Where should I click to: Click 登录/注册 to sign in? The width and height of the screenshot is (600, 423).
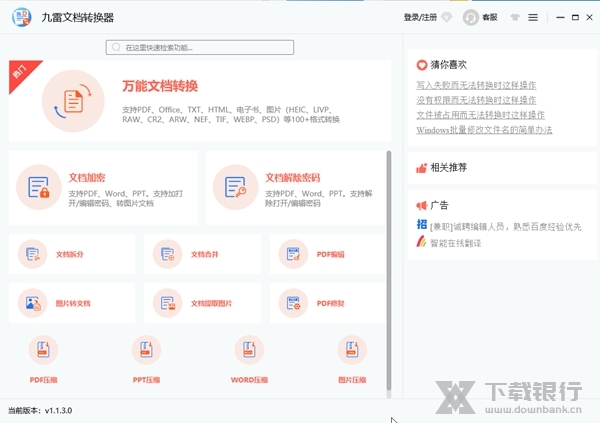pos(420,17)
